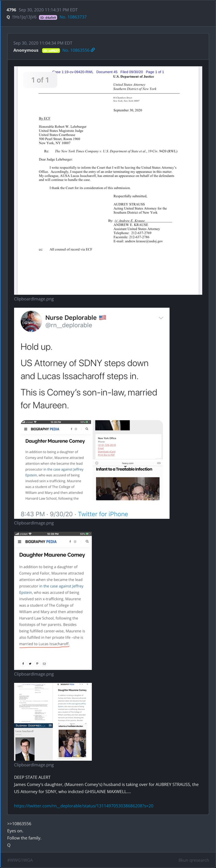Click the green ID cdf827 badge
216x868 pixels.
[x=51, y=51]
